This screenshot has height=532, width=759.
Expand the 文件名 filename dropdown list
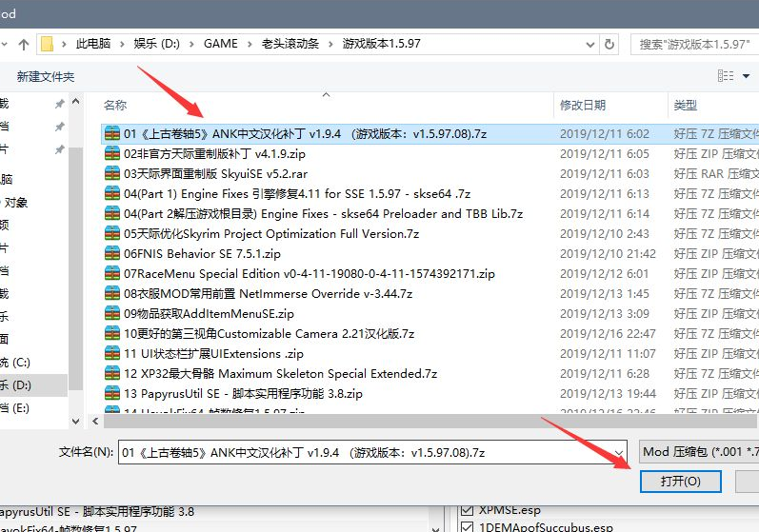click(619, 453)
